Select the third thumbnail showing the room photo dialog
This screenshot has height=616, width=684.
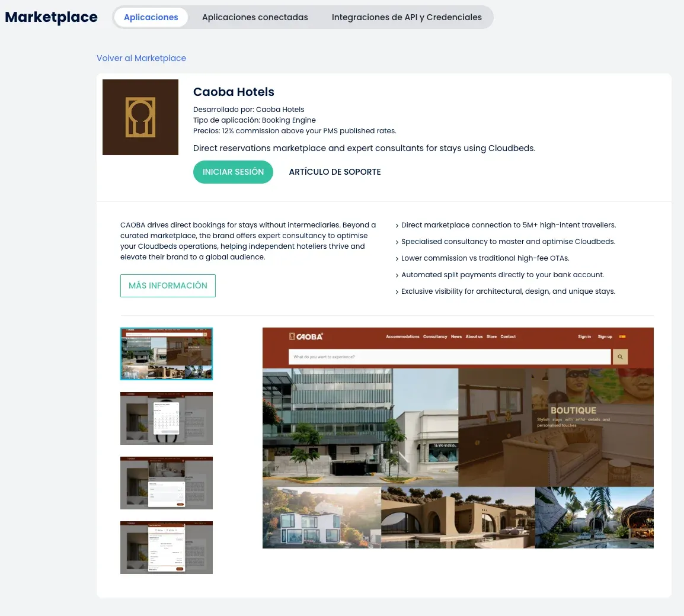(167, 483)
